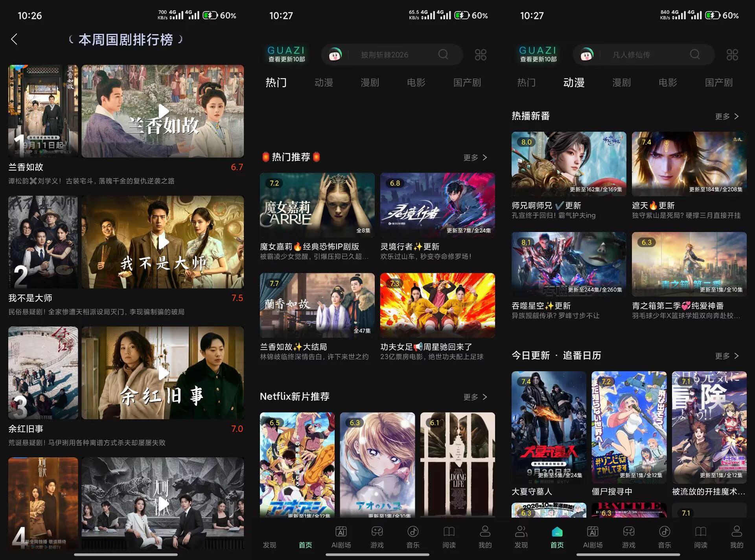Open 发现 icon in right bottom navigation

pyautogui.click(x=521, y=537)
